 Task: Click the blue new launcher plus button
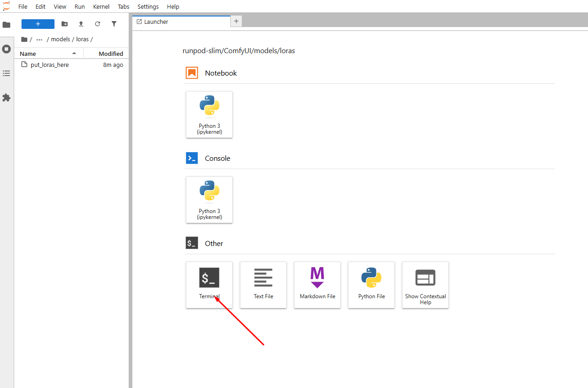[x=38, y=24]
